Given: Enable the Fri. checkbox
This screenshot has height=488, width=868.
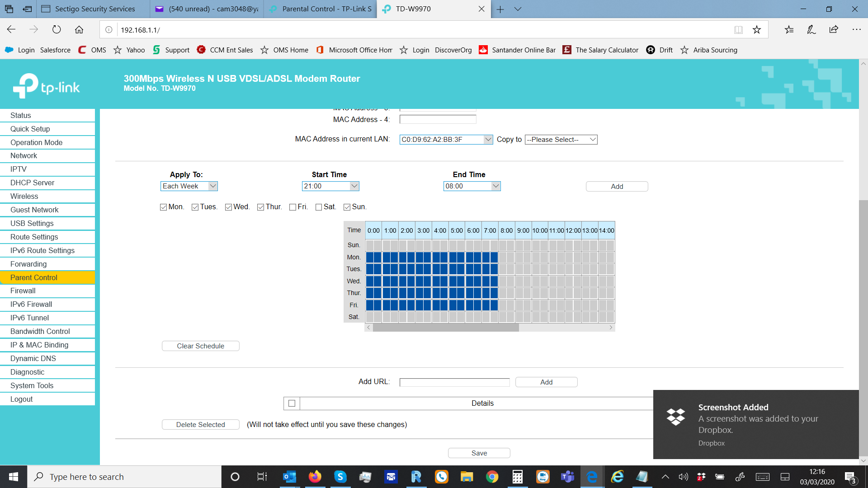Looking at the screenshot, I should click(293, 207).
